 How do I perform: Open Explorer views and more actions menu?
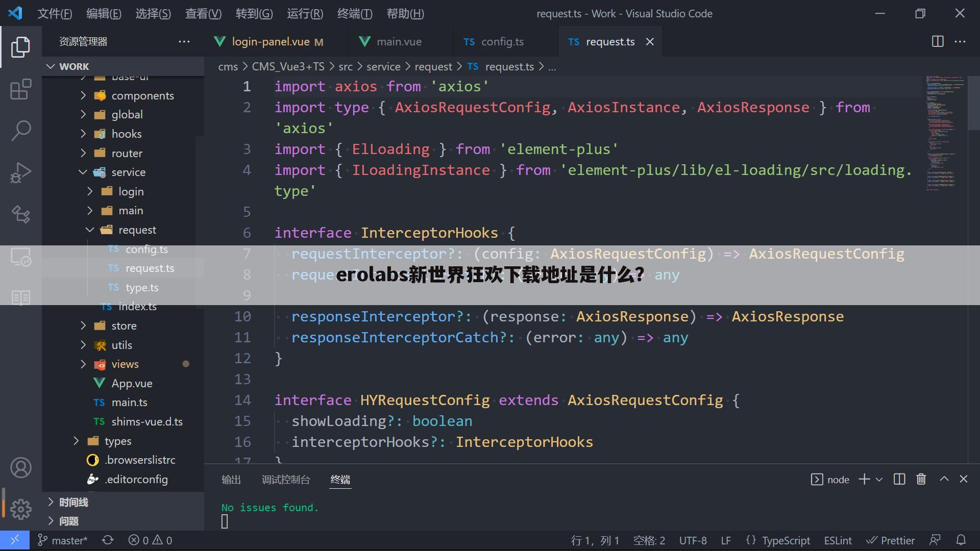[x=184, y=41]
